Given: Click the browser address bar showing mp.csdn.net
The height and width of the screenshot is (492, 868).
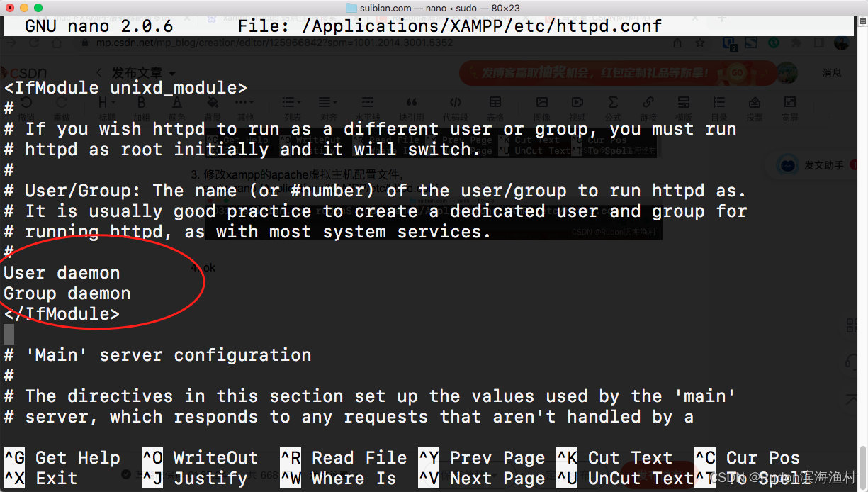Looking at the screenshot, I should click(283, 43).
